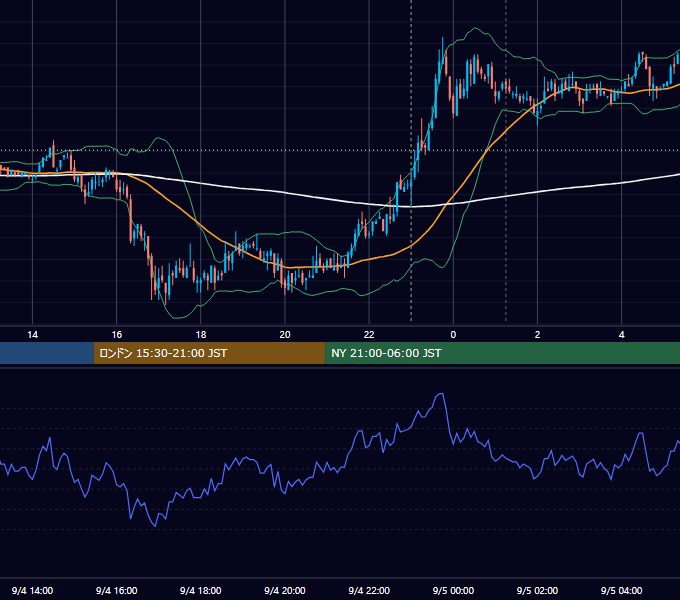Click the 18 hour axis label
This screenshot has height=600, width=680.
(x=201, y=335)
